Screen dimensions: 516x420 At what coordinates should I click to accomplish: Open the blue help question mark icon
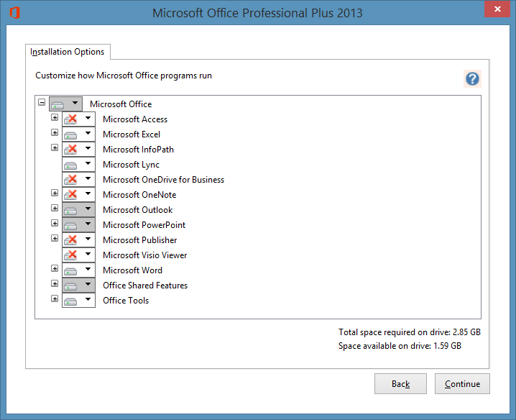coord(472,78)
